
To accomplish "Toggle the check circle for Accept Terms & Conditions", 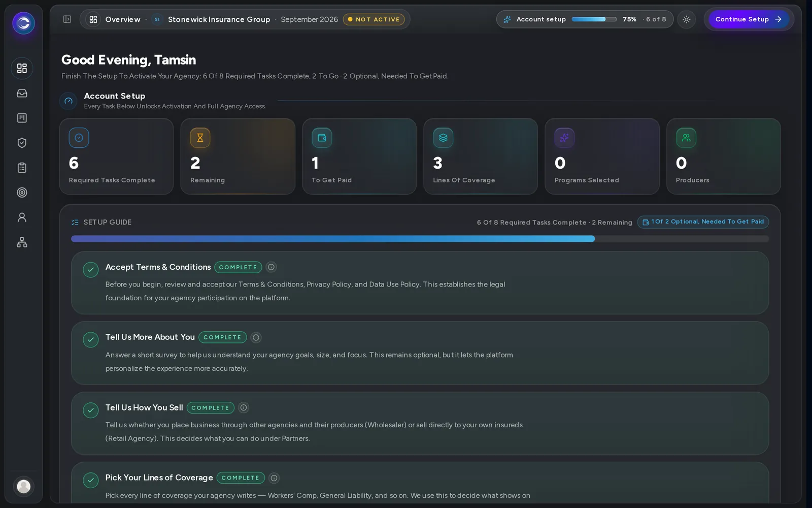I will [91, 270].
